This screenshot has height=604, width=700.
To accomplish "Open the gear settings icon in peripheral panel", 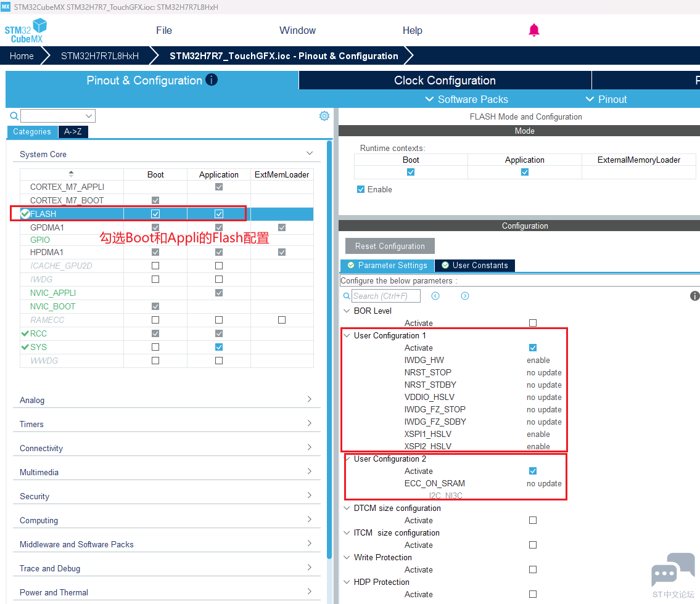I will pyautogui.click(x=324, y=116).
